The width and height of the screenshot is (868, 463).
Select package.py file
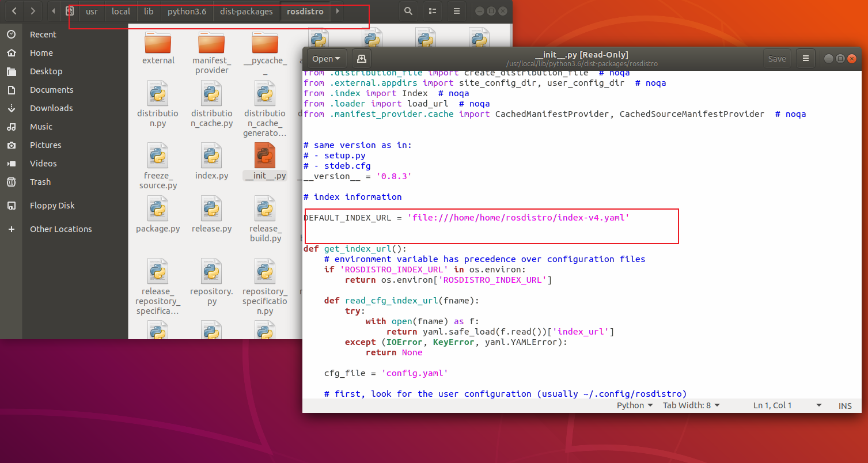point(158,214)
